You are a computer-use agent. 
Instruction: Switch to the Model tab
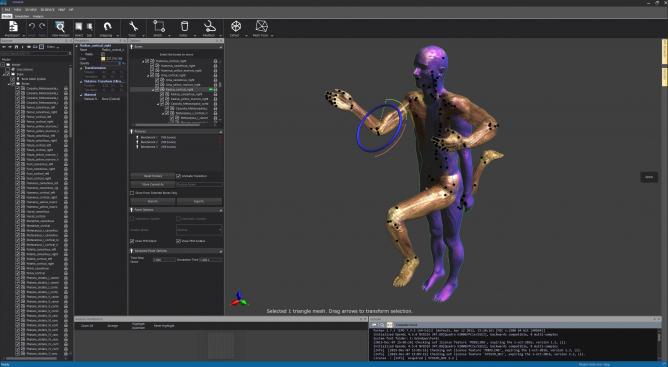pos(7,16)
